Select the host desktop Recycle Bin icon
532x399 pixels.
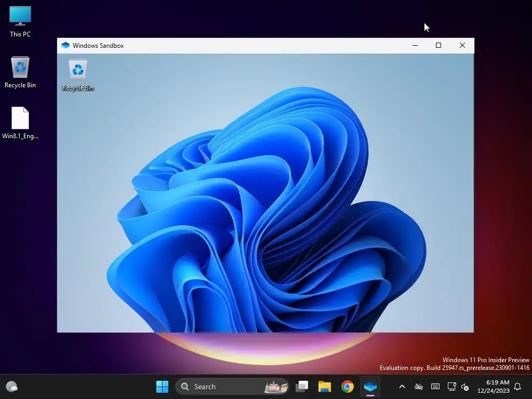tap(20, 72)
